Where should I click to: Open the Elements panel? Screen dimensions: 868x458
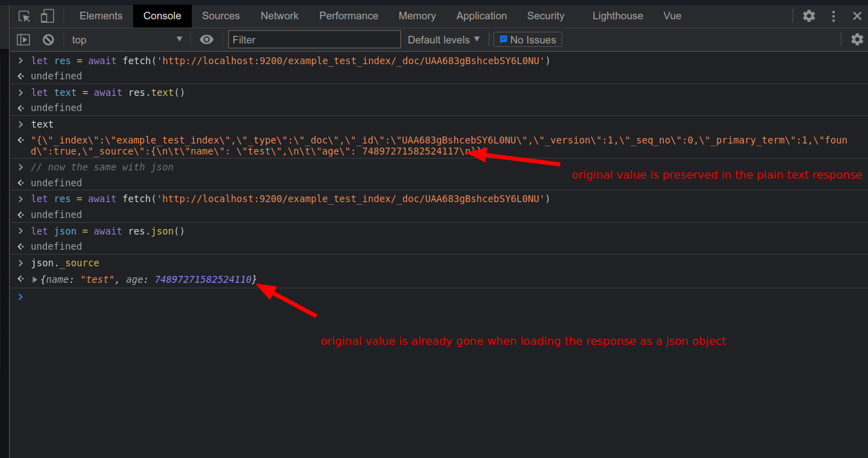100,15
